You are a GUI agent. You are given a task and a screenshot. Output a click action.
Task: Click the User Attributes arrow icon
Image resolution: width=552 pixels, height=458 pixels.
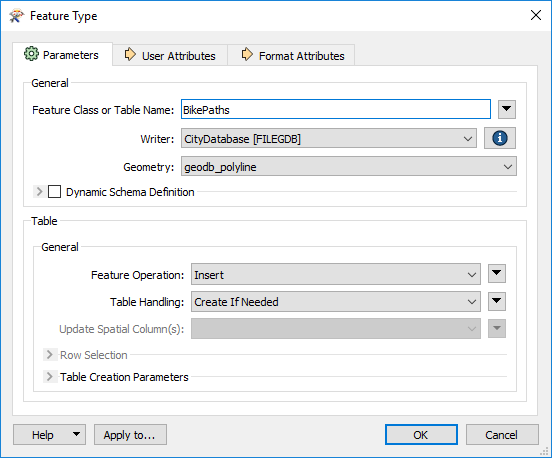[x=130, y=55]
